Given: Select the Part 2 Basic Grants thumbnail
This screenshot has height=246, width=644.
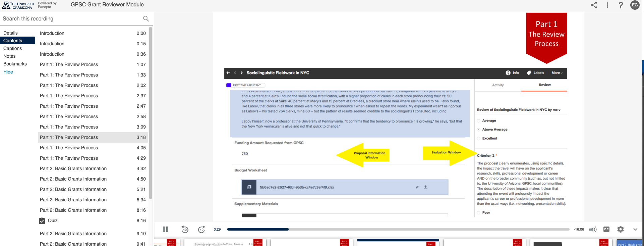Looking at the screenshot, I should (630, 243).
